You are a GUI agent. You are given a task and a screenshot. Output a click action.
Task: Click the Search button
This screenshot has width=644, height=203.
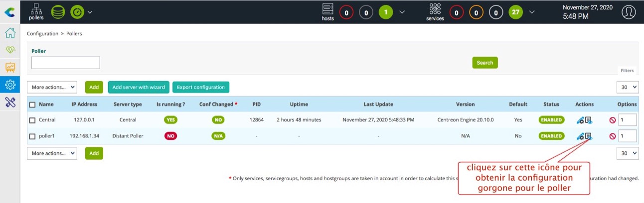tap(484, 63)
